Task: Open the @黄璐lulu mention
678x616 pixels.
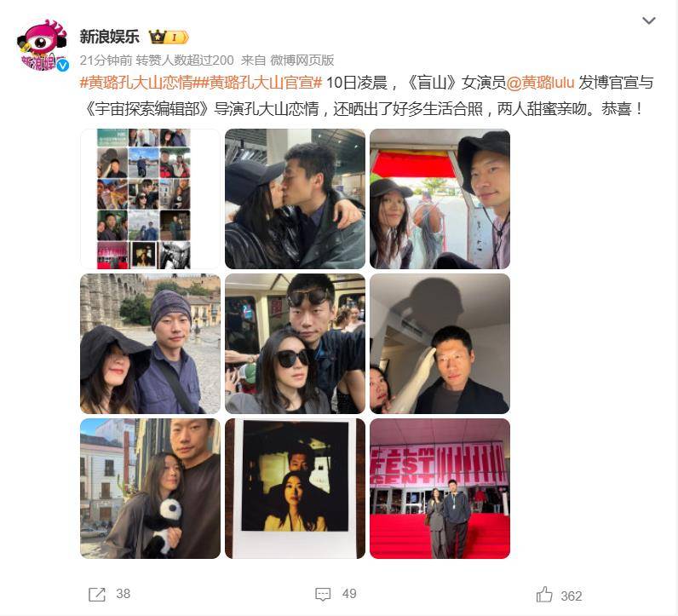Action: pyautogui.click(x=540, y=82)
